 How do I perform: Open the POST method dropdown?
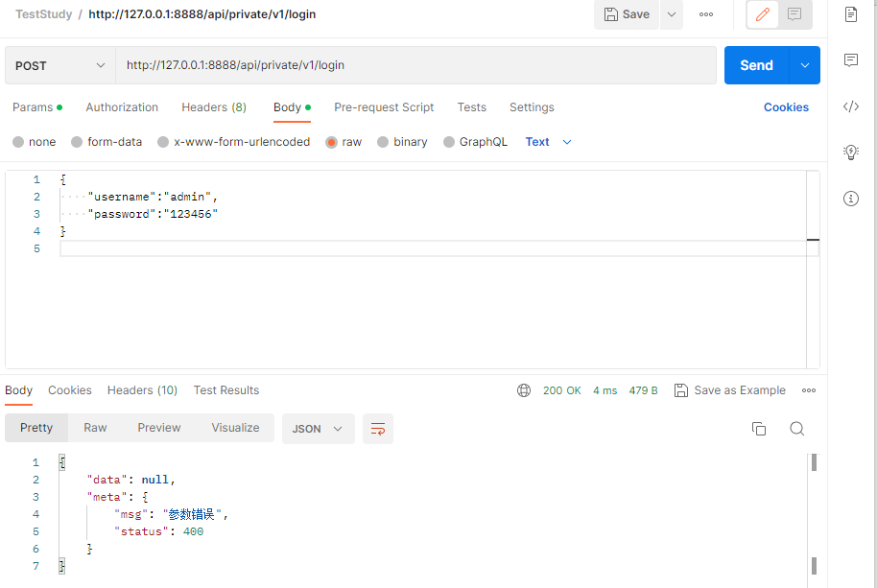(59, 65)
